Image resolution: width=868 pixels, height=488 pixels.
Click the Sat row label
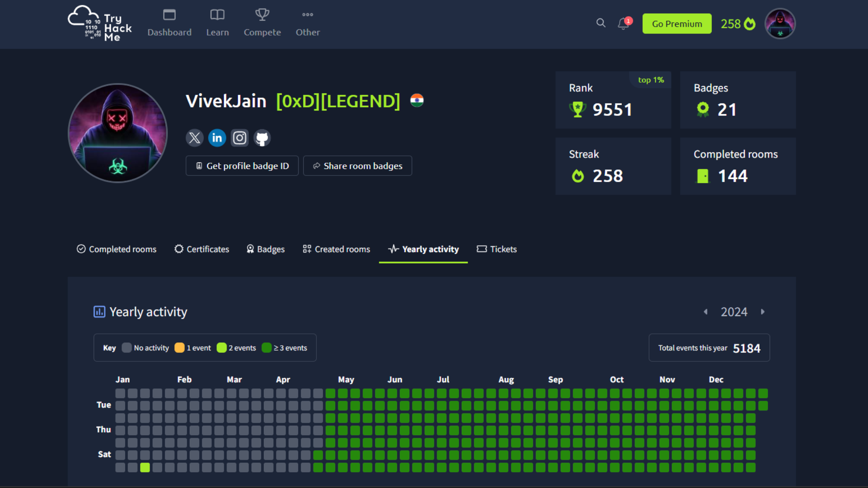click(104, 455)
